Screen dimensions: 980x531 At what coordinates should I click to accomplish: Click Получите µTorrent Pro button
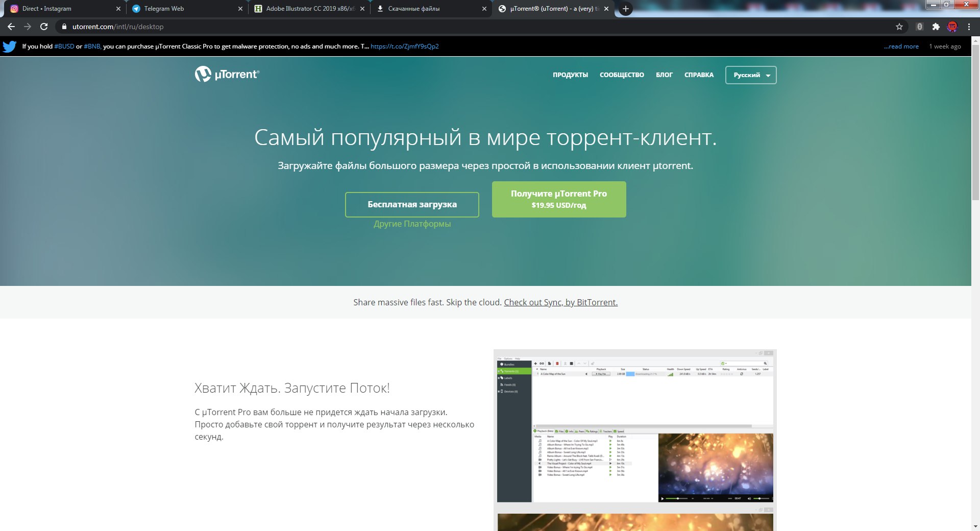pyautogui.click(x=559, y=199)
